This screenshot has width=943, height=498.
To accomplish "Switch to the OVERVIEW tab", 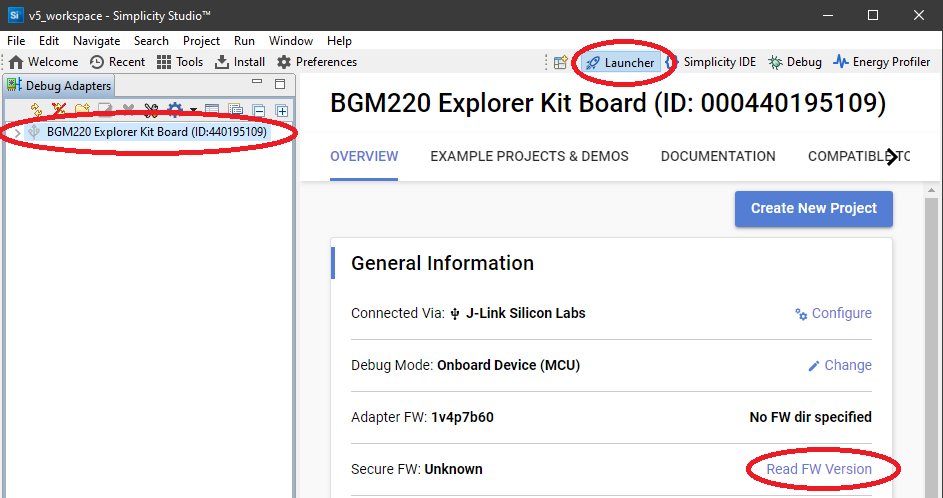I will [364, 156].
